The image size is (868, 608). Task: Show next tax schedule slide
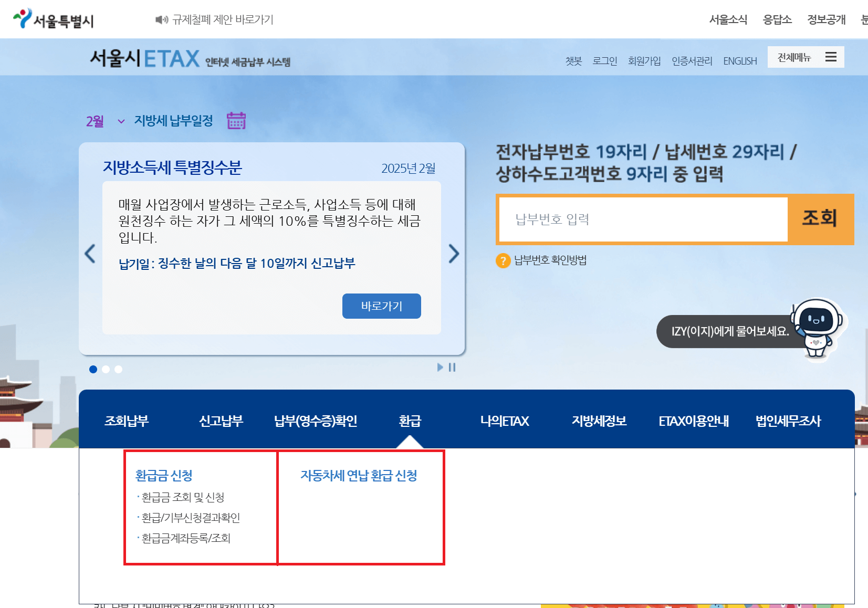pos(454,254)
